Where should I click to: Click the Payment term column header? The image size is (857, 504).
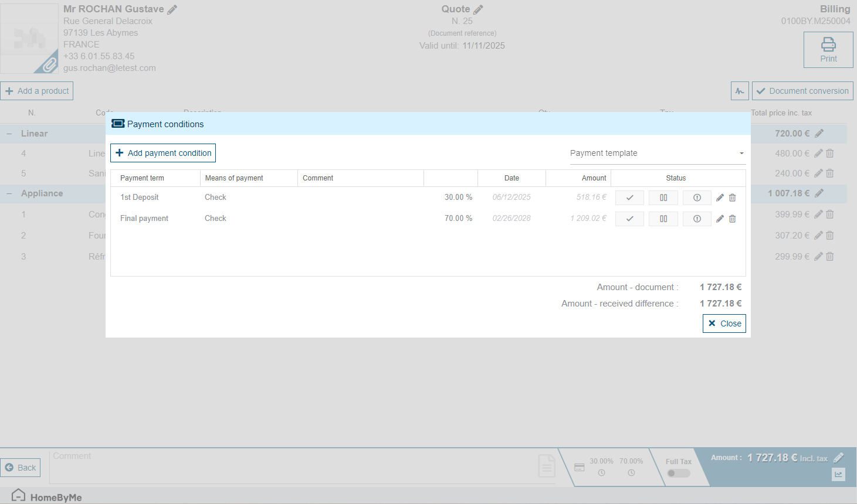pos(143,178)
